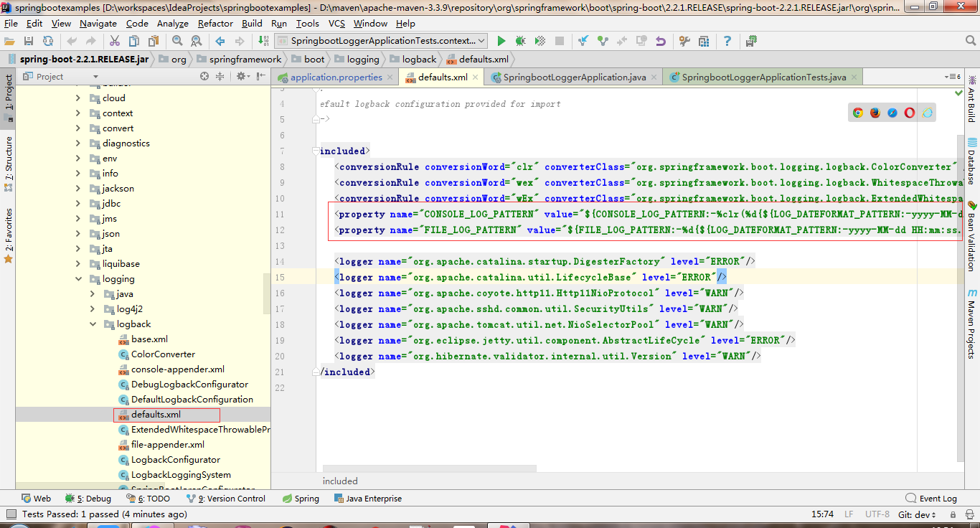
Task: Open the Version Control tool window
Action: [225, 498]
